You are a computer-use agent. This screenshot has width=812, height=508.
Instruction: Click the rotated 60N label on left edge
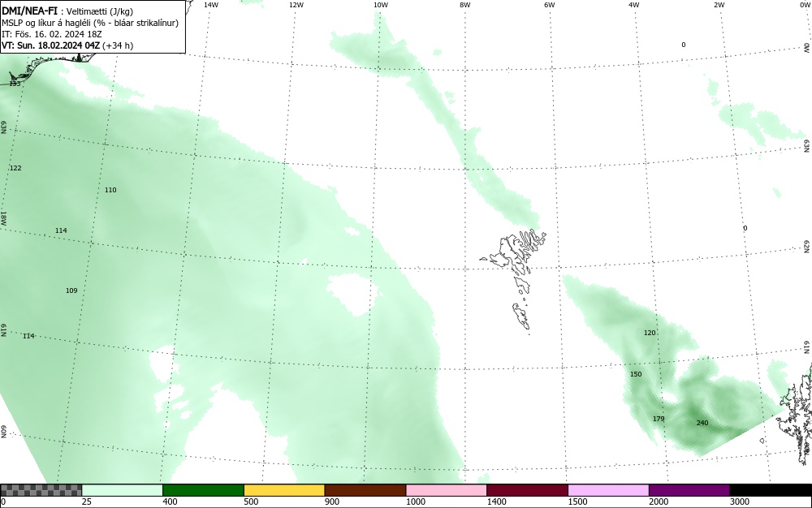(3, 432)
